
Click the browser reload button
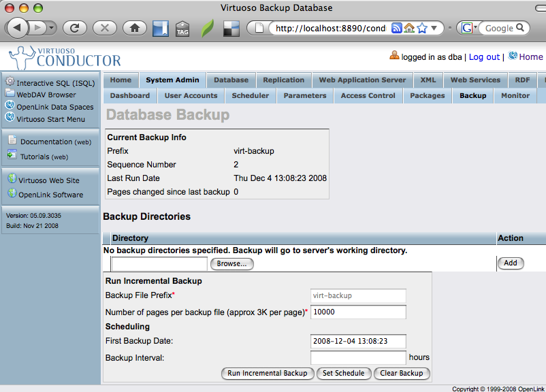pos(74,28)
